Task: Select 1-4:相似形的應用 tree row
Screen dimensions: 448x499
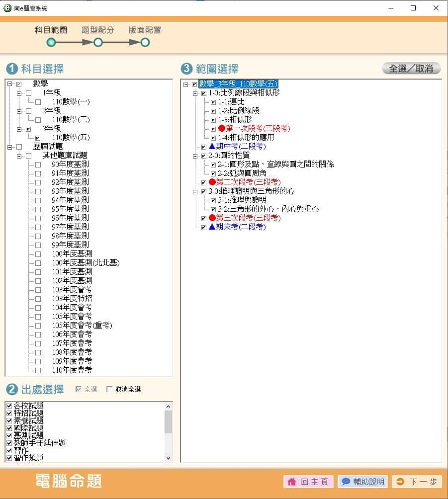Action: (x=246, y=137)
